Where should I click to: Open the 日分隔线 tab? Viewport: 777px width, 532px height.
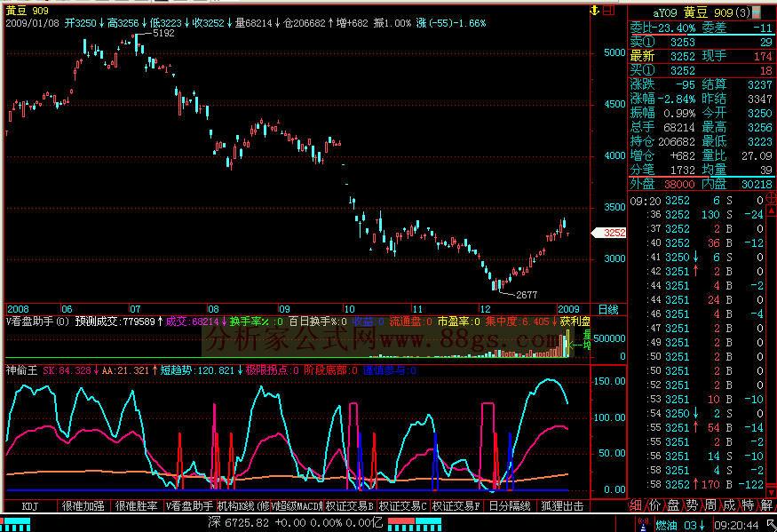click(510, 506)
